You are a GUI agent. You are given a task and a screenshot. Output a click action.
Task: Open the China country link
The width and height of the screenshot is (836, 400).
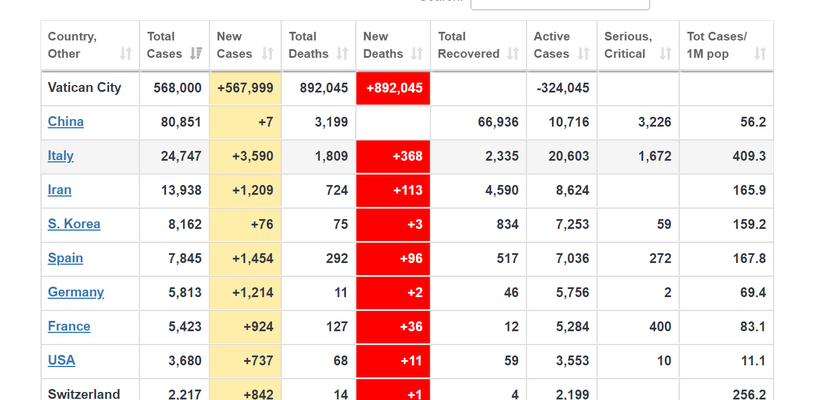click(x=66, y=122)
